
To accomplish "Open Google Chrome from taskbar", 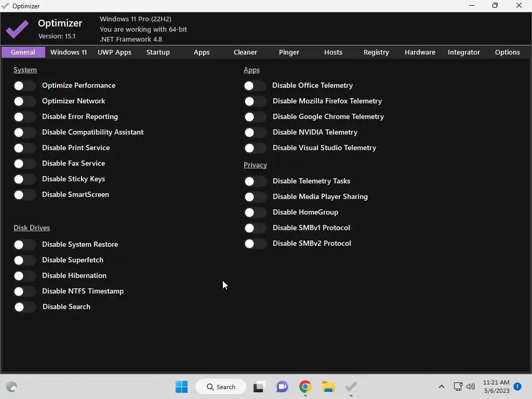I will tap(305, 387).
